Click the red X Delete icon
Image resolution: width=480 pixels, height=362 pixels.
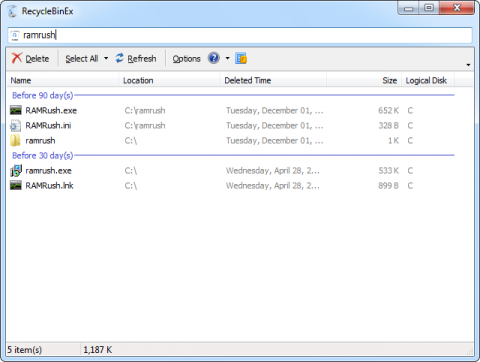tap(17, 58)
